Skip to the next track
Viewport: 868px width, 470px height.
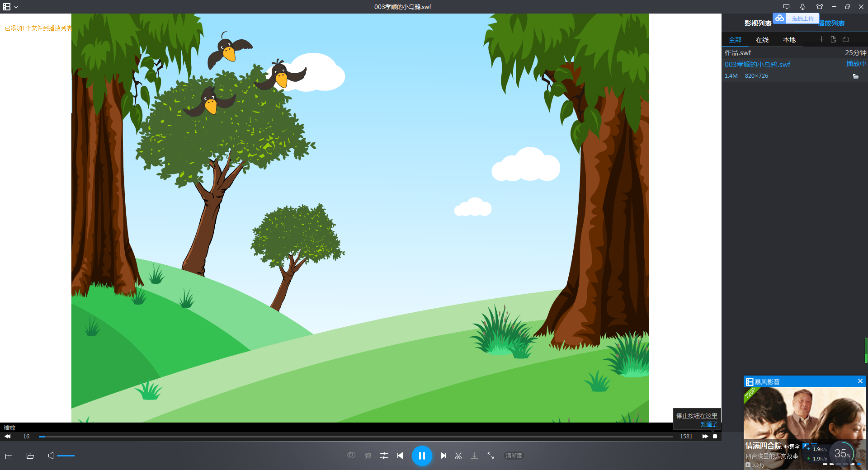tap(443, 456)
